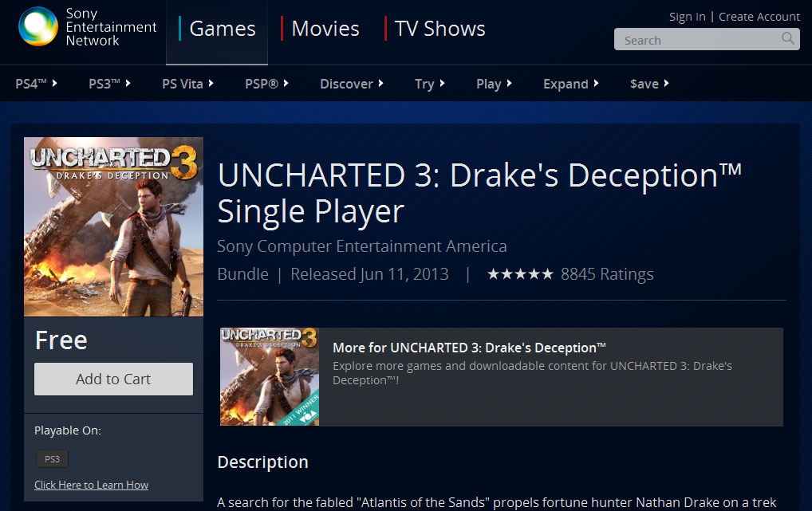Expand the PSP menu
The height and width of the screenshot is (511, 812).
[x=266, y=84]
